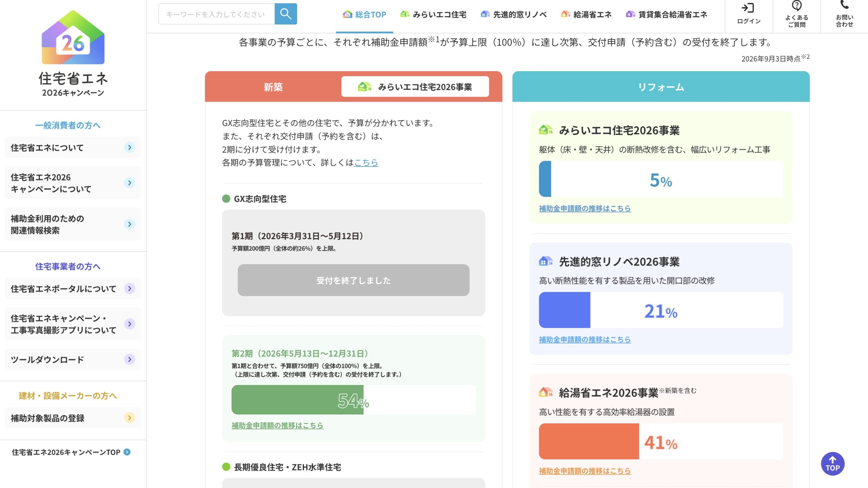Click the scroll-to-TOP round arrow button

coord(832,464)
